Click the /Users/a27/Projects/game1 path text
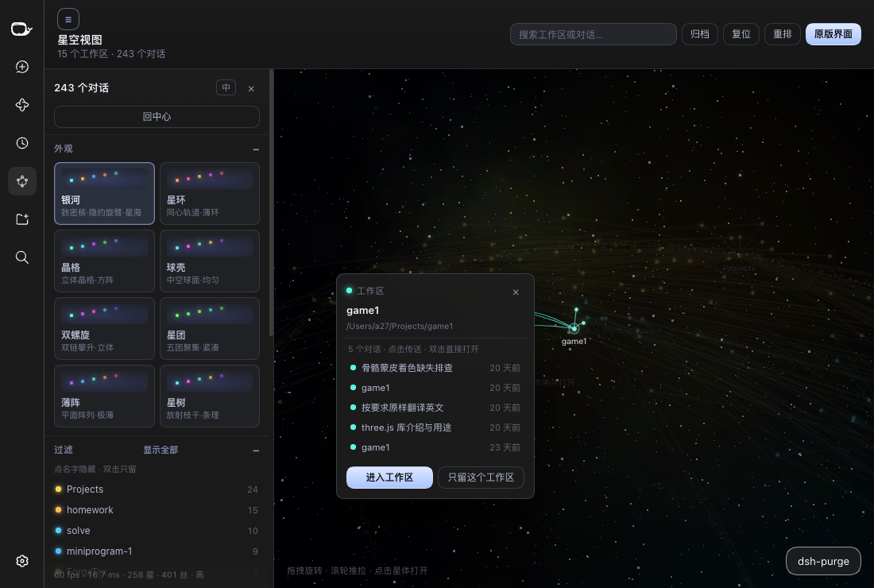The height and width of the screenshot is (588, 874). coord(400,326)
